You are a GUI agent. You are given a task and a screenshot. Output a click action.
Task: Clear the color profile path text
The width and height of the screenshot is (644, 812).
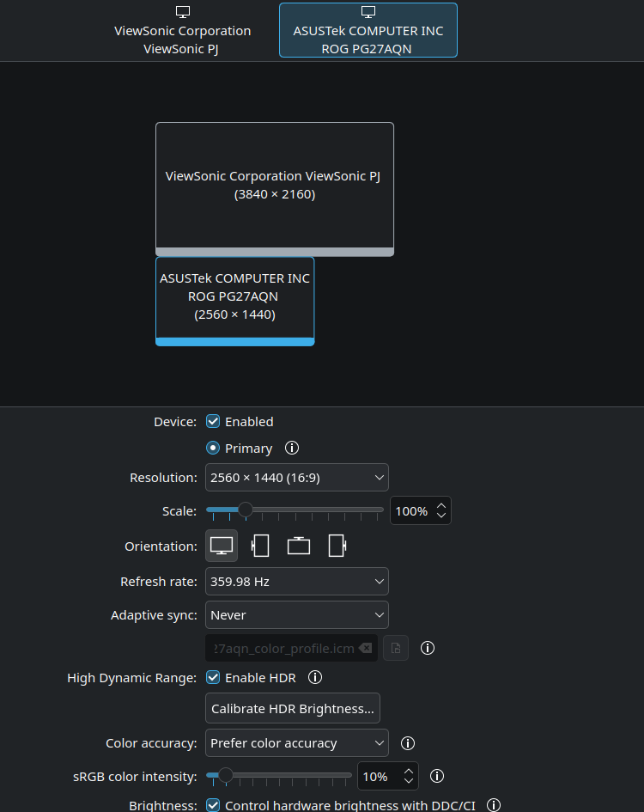pos(366,649)
